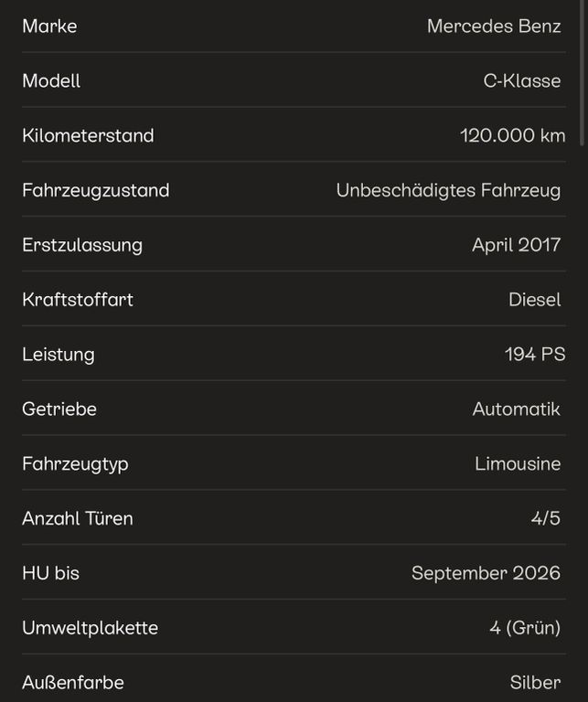The height and width of the screenshot is (702, 588).
Task: Click the Limousine vehicle type value
Action: coord(518,464)
